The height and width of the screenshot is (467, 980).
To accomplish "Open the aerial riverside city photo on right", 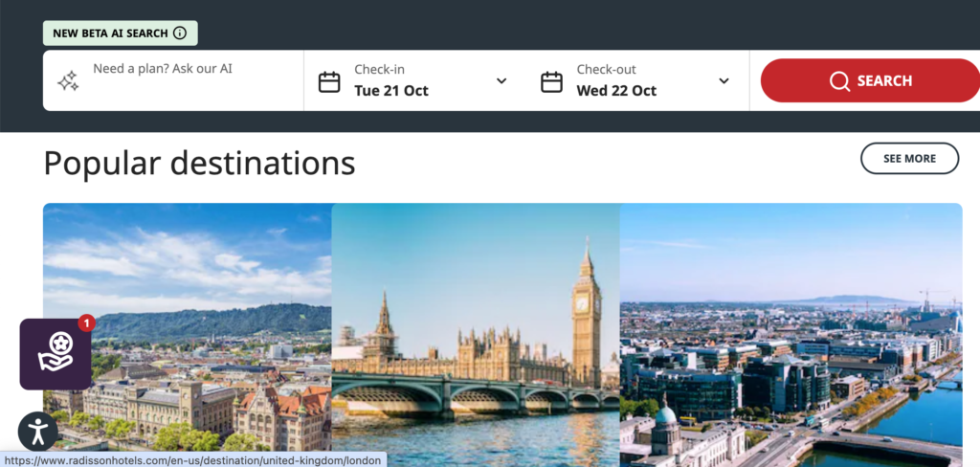I will [x=791, y=325].
